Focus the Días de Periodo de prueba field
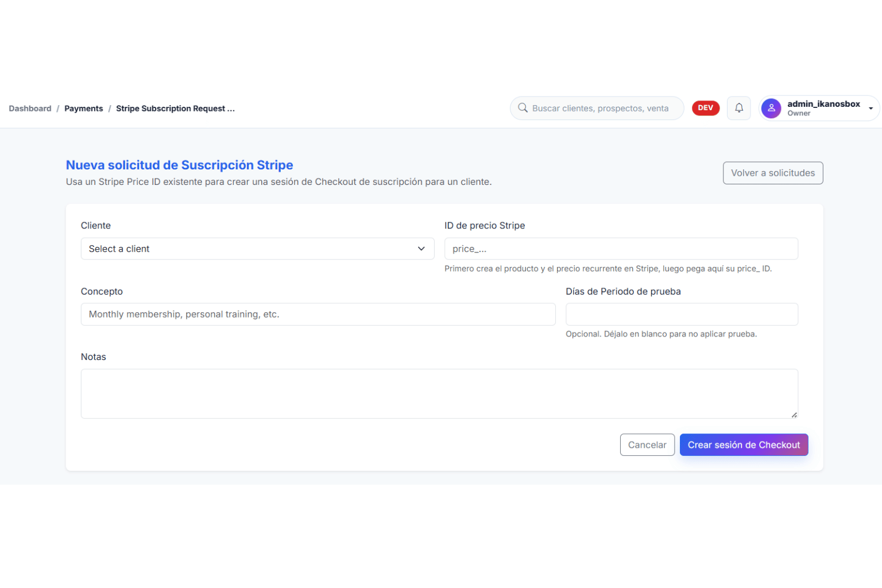This screenshot has height=588, width=882. pyautogui.click(x=682, y=314)
